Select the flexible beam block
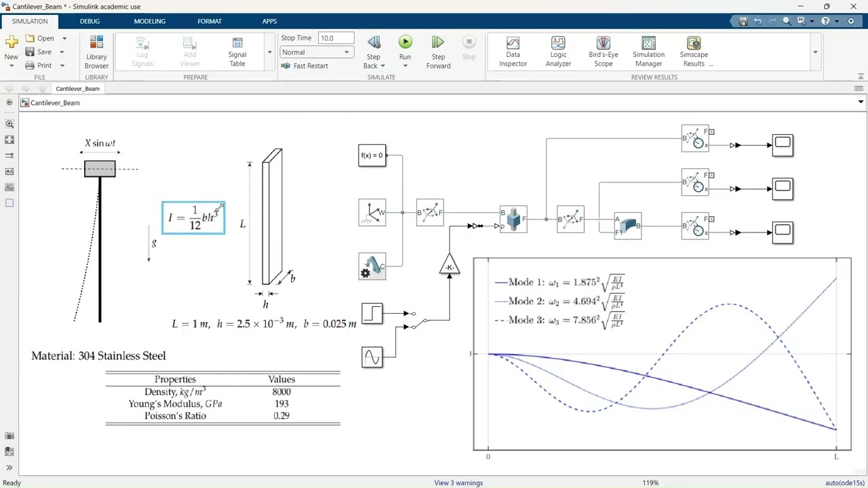 627,226
